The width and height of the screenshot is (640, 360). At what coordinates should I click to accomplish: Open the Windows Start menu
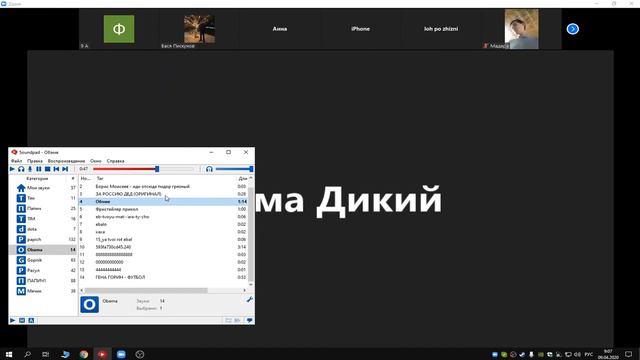(x=9, y=354)
